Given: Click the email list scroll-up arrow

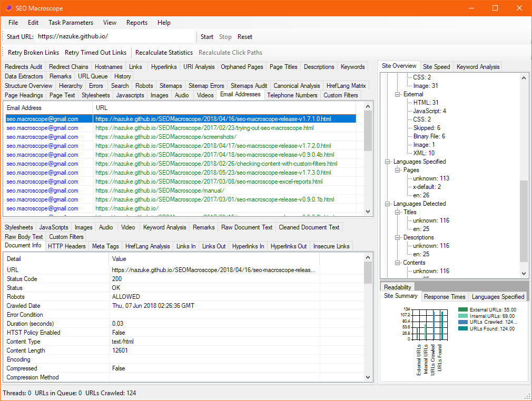Looking at the screenshot, I should [x=368, y=106].
